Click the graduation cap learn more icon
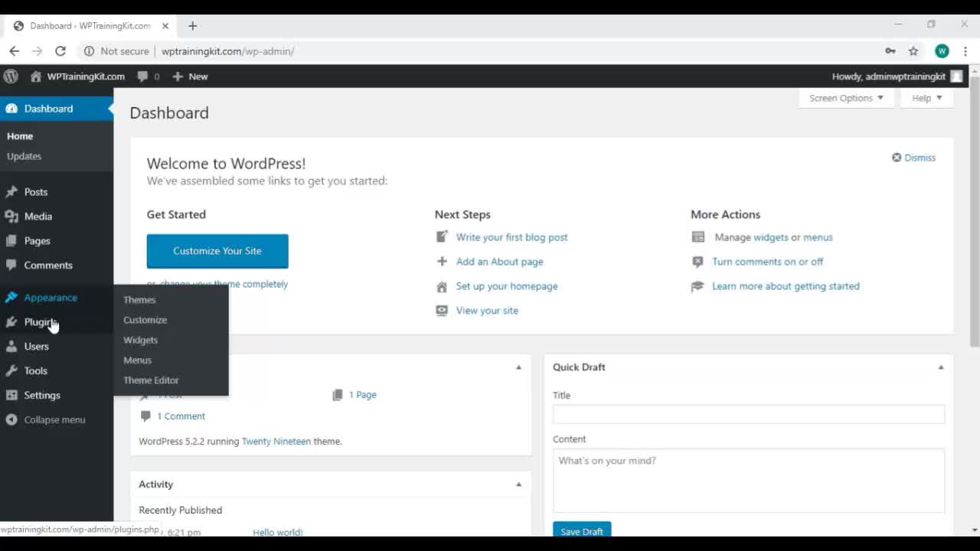Viewport: 980px width, 551px height. [697, 286]
